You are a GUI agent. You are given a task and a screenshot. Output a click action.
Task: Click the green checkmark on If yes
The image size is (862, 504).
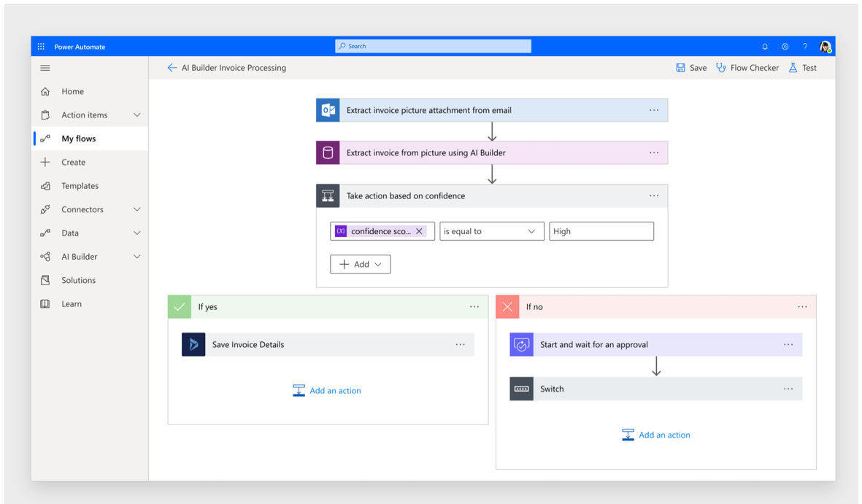[180, 306]
